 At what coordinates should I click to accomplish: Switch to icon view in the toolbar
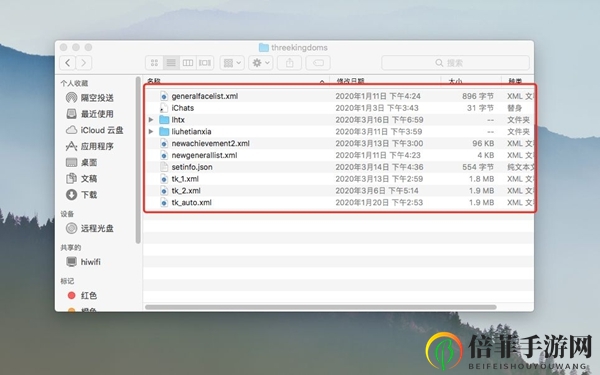point(154,63)
